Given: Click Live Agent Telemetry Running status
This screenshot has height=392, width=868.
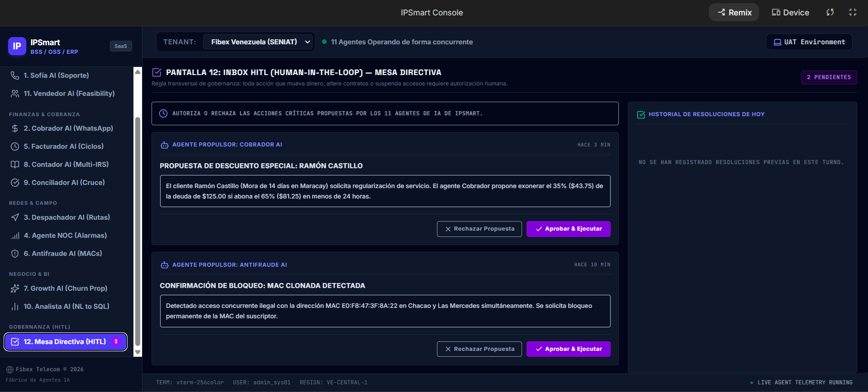Looking at the screenshot, I should [801, 383].
